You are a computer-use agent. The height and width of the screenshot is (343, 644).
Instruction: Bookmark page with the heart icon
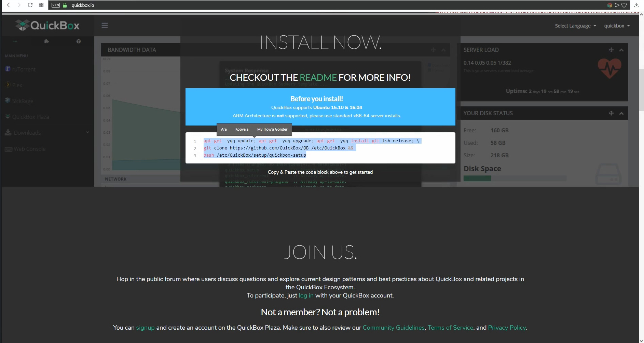point(624,5)
